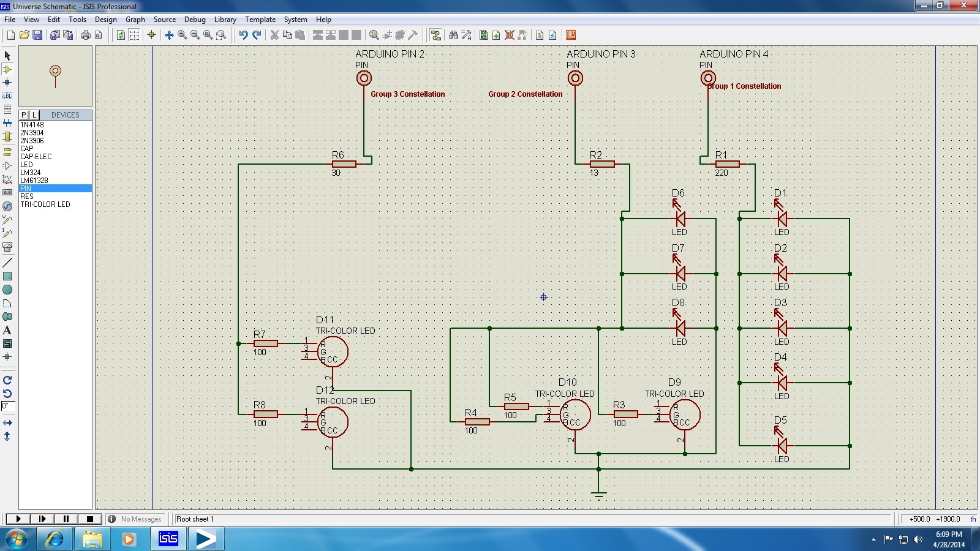Open the ISIS app in taskbar

168,539
